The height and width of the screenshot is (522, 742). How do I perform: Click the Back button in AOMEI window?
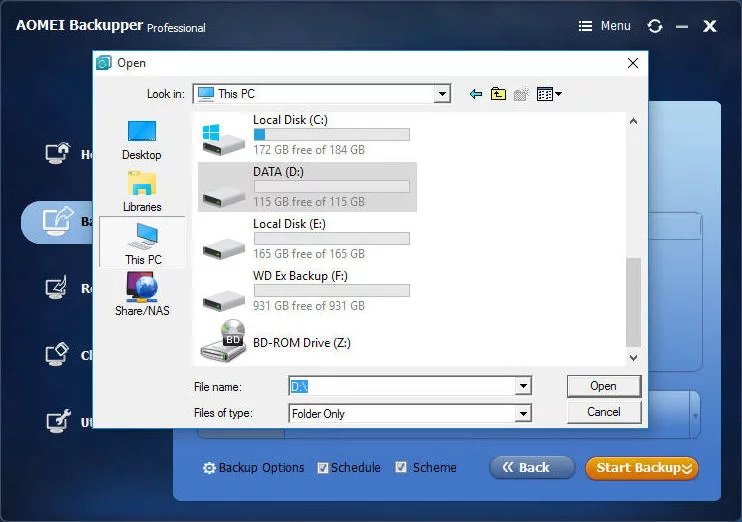pos(532,468)
